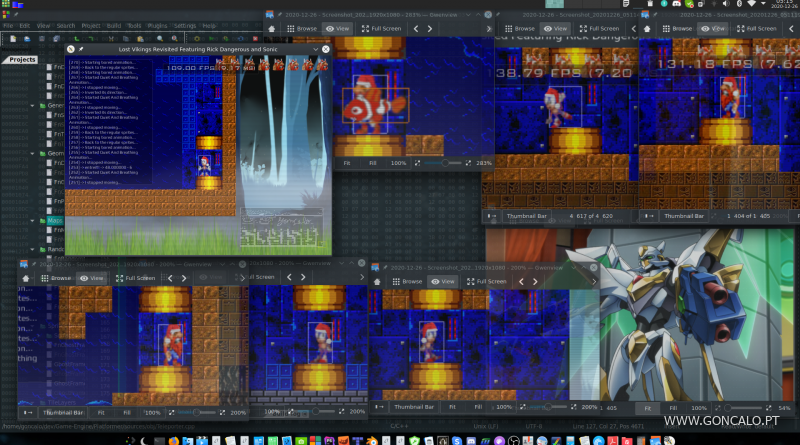Viewport: 800px width, 445px height.
Task: Adjust the zoom slider in top-center Gwenview
Action: pyautogui.click(x=444, y=162)
